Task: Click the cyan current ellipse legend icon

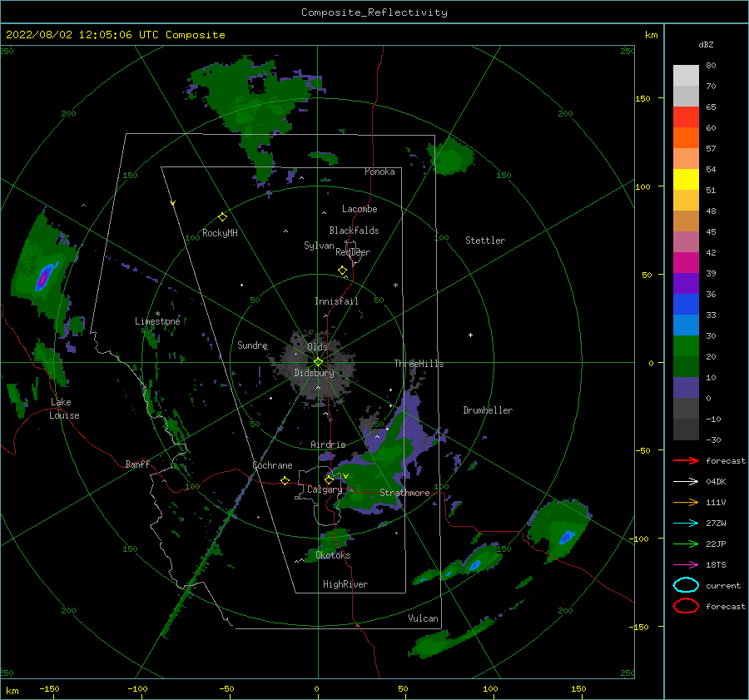Action: 686,585
